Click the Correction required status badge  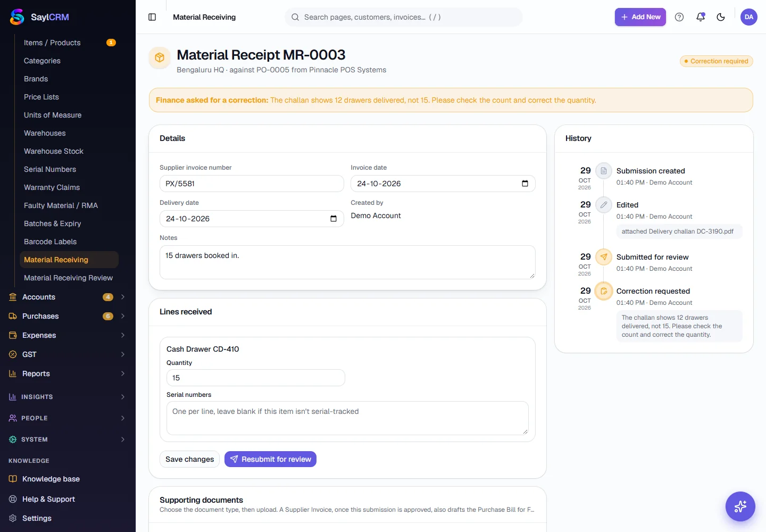click(717, 61)
